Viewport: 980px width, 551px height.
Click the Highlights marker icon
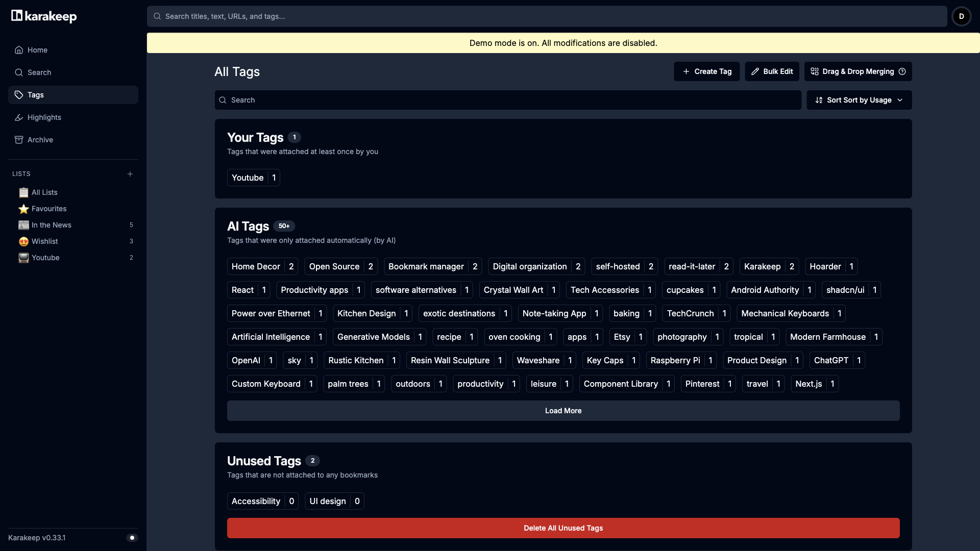click(19, 117)
